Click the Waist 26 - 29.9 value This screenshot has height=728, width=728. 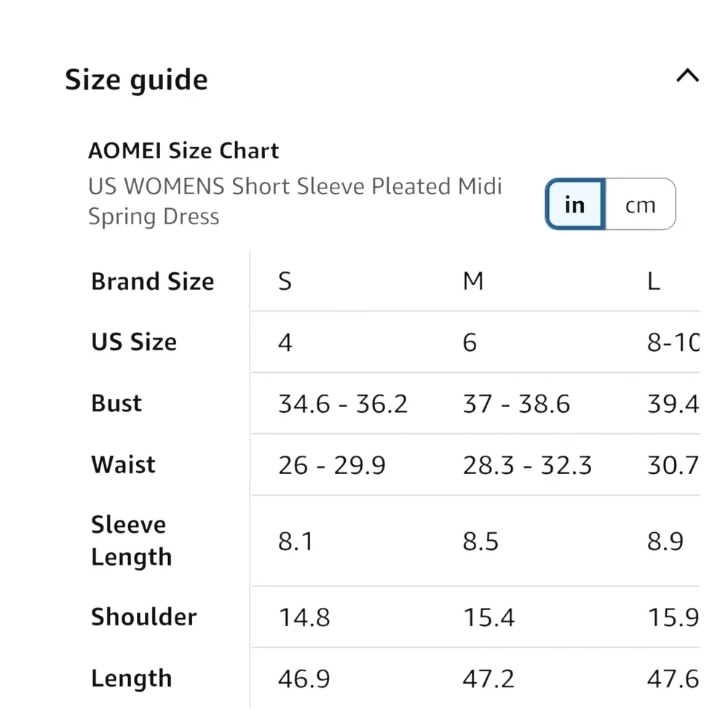coord(332,465)
